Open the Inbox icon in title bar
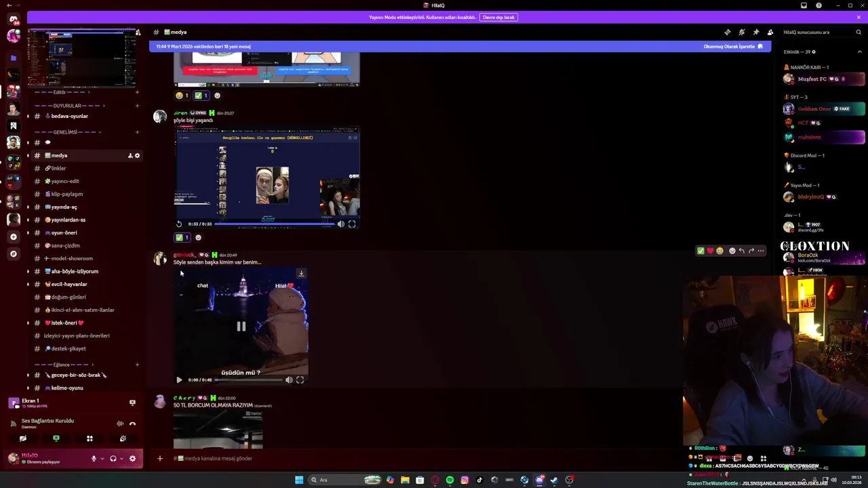 coord(804,5)
